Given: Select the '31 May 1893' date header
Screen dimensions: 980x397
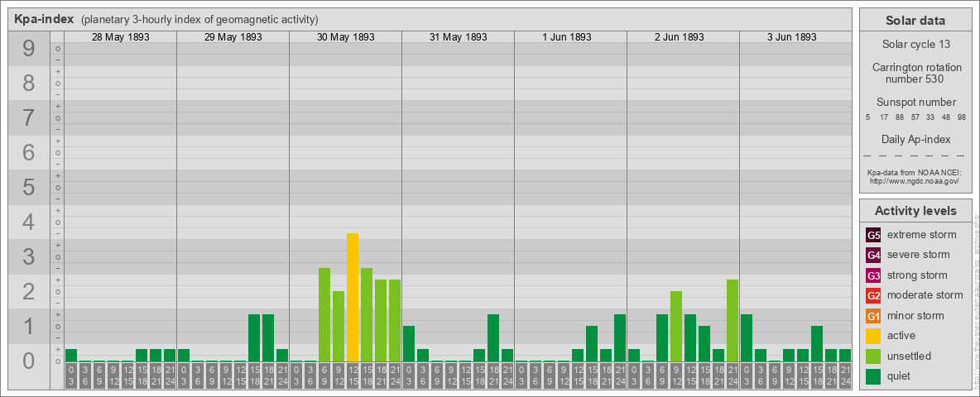Looking at the screenshot, I should tap(458, 37).
